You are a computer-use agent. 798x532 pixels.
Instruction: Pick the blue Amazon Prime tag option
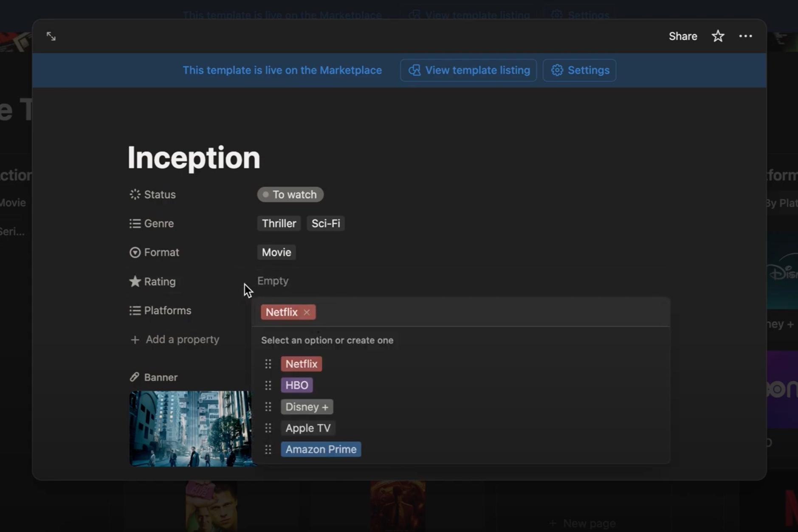pos(321,450)
